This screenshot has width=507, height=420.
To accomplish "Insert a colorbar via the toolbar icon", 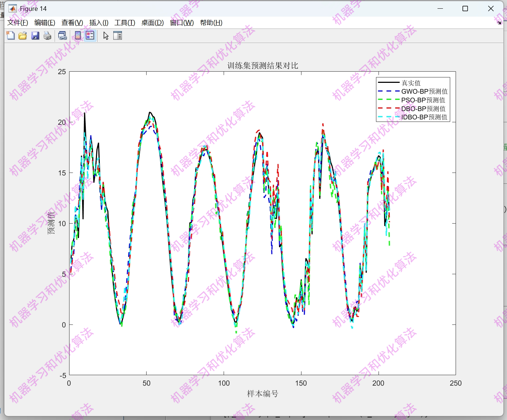I will click(78, 35).
